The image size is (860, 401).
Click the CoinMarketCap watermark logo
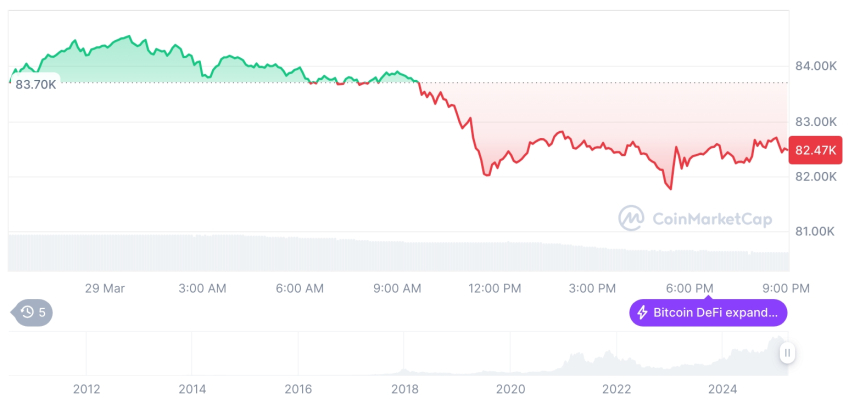[631, 217]
